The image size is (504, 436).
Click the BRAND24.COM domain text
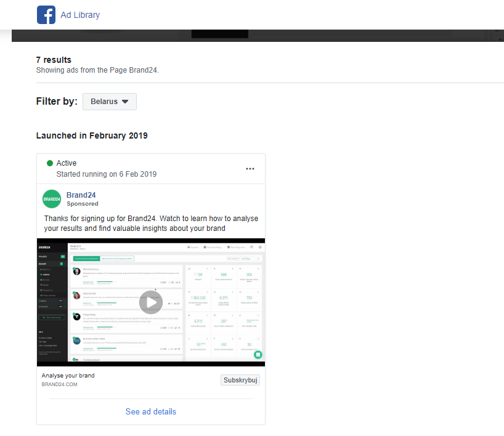(x=60, y=384)
